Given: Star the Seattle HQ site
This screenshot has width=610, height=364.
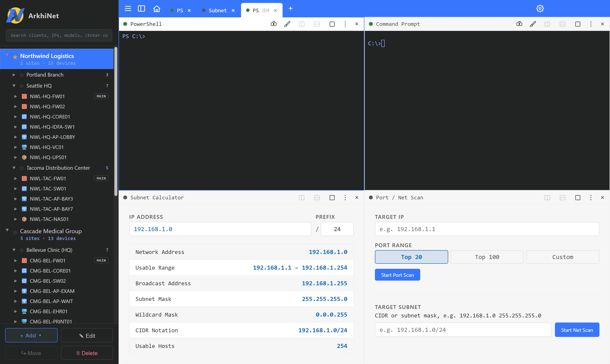Looking at the screenshot, I should tap(22, 86).
